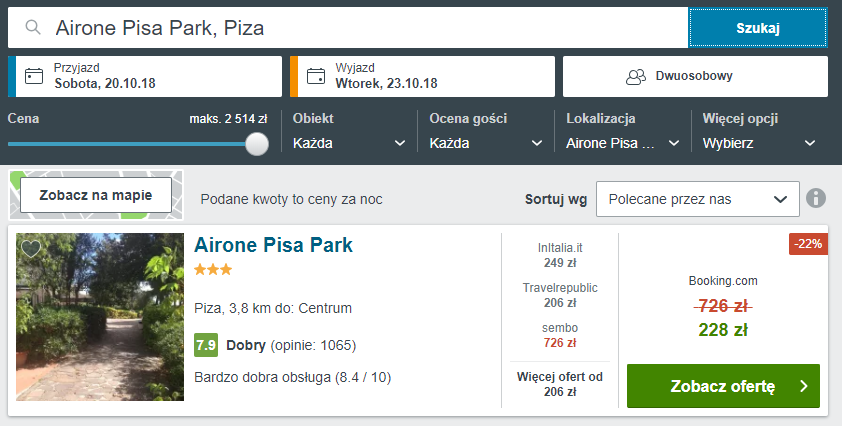Click the Booking.com 228 zł price
The image size is (842, 426).
click(x=723, y=330)
